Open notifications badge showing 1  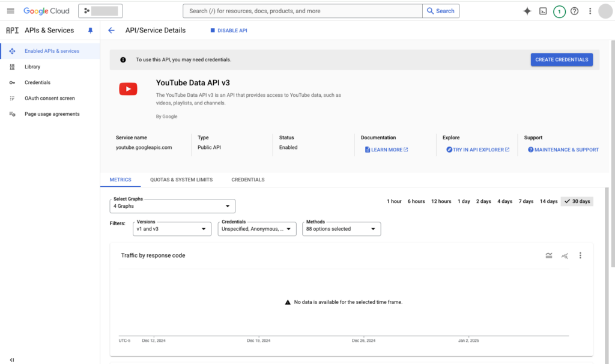(559, 11)
